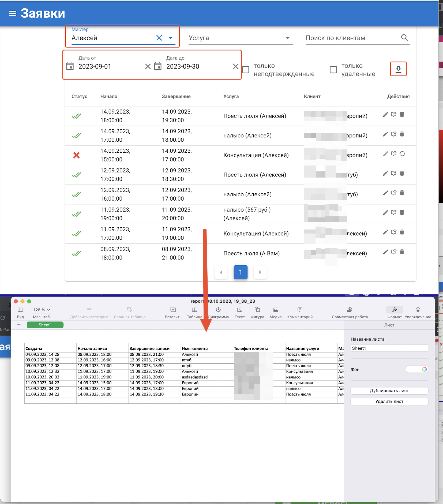Clear the Дата до value
Screen dimensions: 443x504
pos(236,66)
